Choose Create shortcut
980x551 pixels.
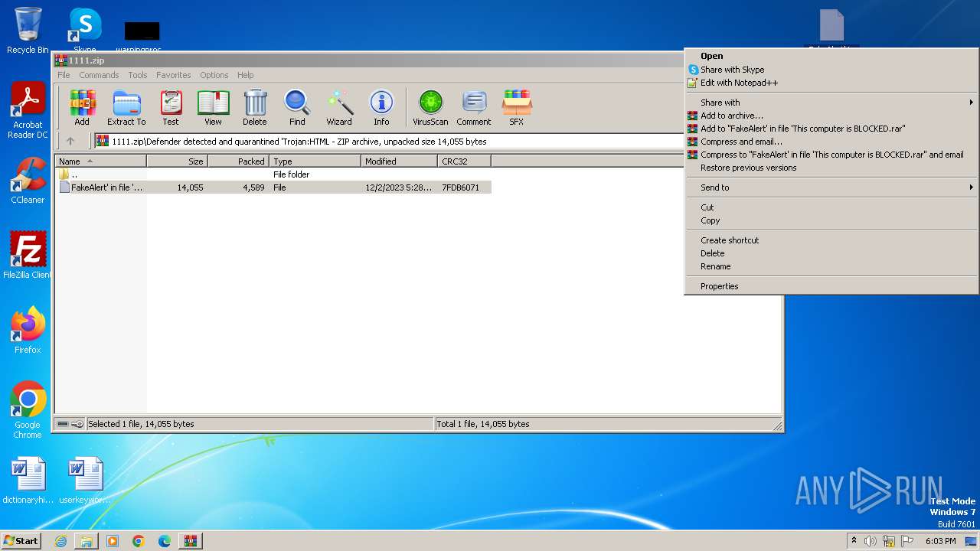click(x=831, y=240)
